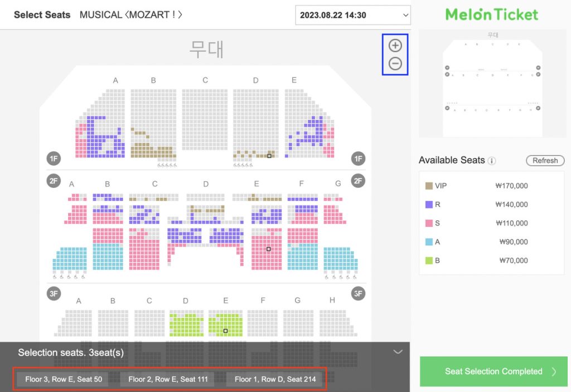Viewport: 571px width, 392px height.
Task: Deselect the highlighted seat in Floor 1 section D
Action: [269, 157]
